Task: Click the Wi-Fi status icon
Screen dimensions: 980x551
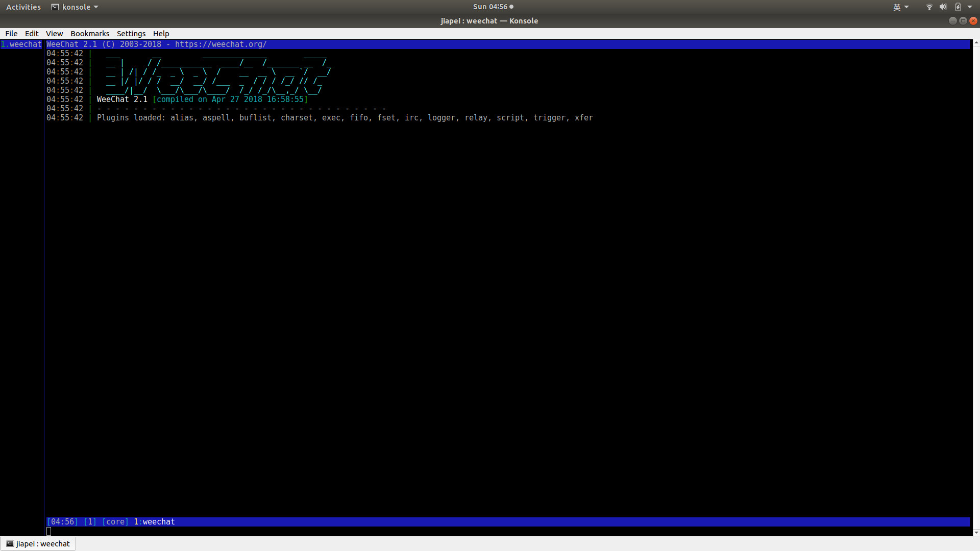Action: click(929, 7)
